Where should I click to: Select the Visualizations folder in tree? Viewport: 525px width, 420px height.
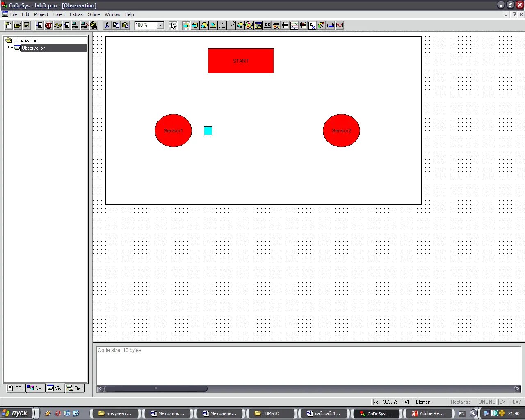coord(26,41)
